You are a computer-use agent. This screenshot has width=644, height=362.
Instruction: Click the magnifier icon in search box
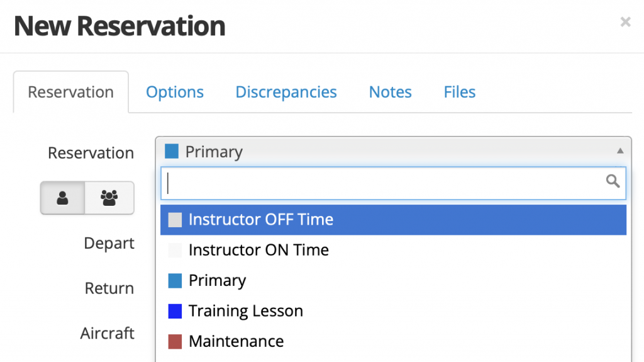[613, 182]
